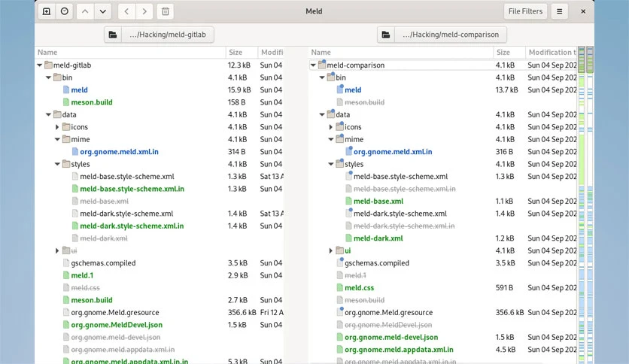Expand the ui folder in left pane
The height and width of the screenshot is (364, 629).
click(x=57, y=250)
